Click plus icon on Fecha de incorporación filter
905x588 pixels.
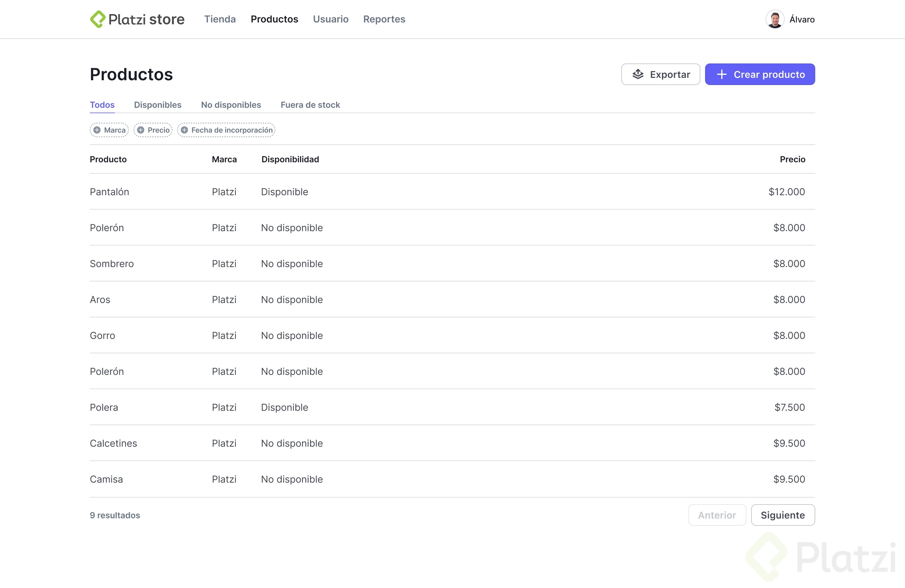click(x=184, y=130)
